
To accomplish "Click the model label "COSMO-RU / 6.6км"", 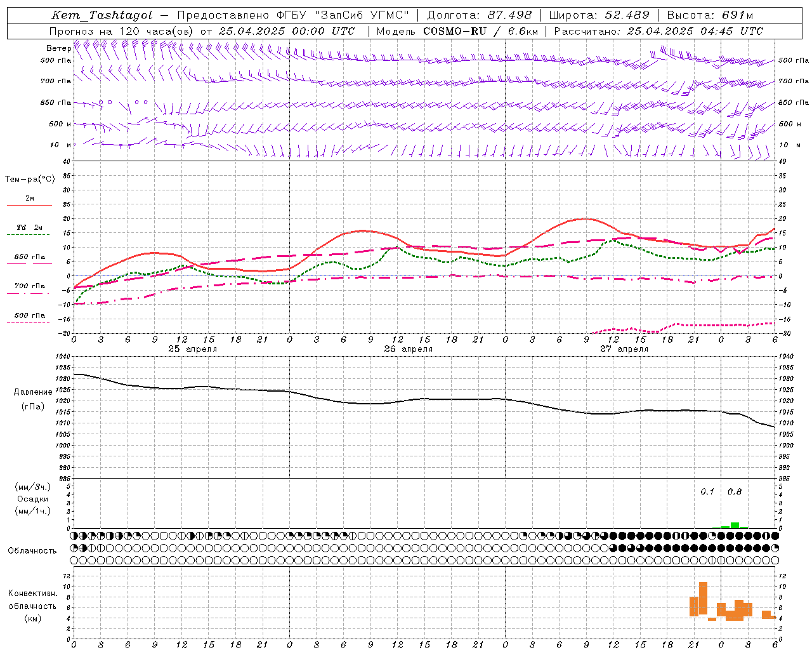I will coord(481,31).
